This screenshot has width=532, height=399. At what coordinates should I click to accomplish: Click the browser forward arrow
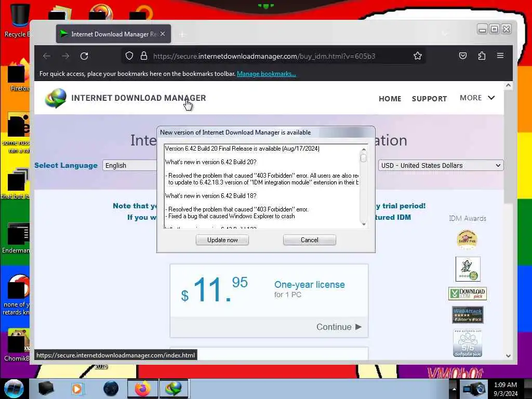click(x=65, y=56)
